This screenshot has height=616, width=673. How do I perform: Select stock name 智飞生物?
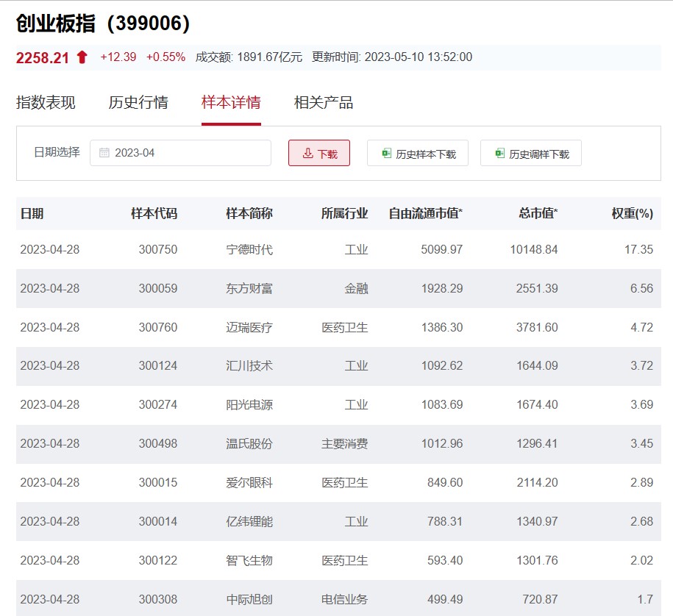249,561
